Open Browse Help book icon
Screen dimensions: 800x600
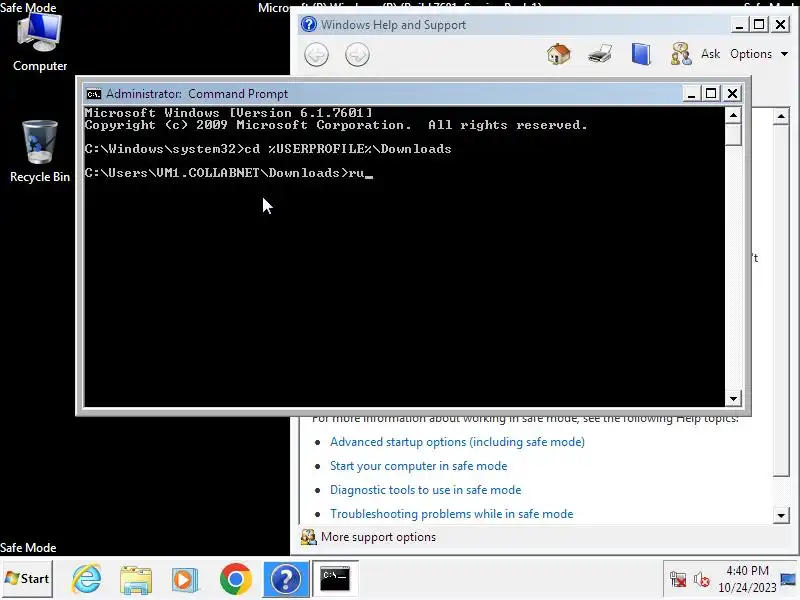click(x=641, y=54)
